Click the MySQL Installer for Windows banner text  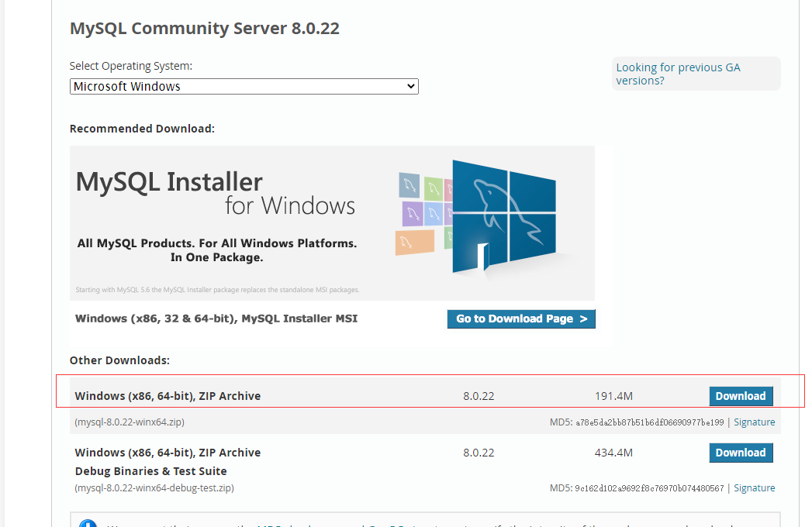pos(216,192)
